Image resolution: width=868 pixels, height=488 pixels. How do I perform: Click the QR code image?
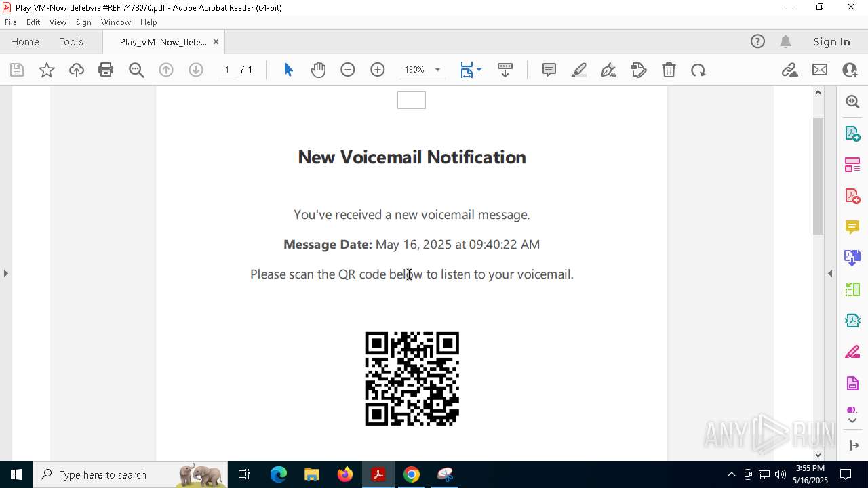412,379
